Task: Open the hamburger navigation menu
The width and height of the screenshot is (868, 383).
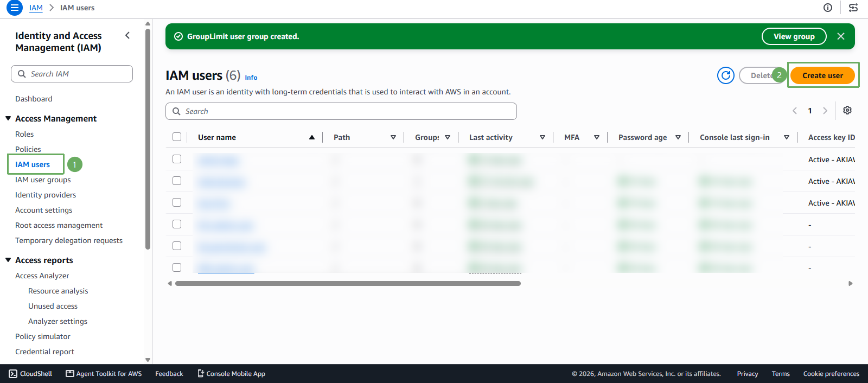Action: (15, 8)
